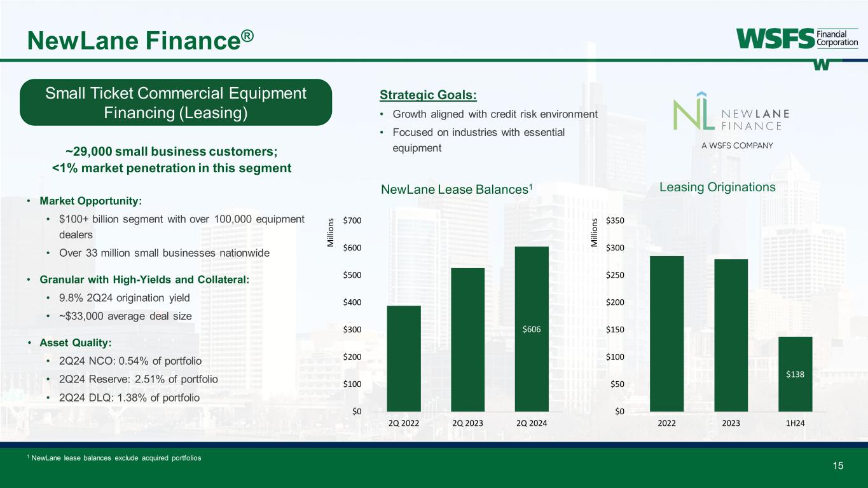This screenshot has width=868, height=488.
Task: Select the 2Q 2024 bar labeled $606
Action: point(531,329)
